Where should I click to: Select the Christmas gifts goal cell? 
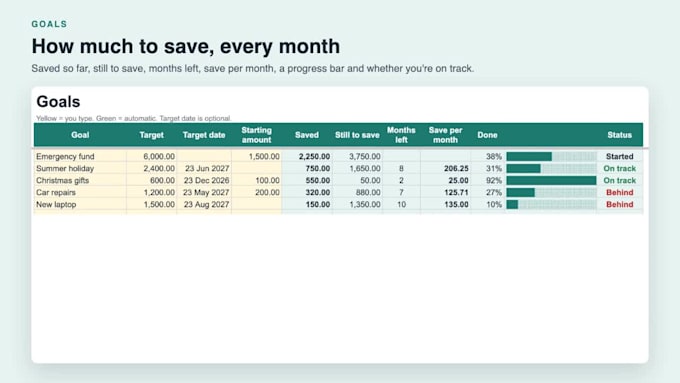(80, 180)
